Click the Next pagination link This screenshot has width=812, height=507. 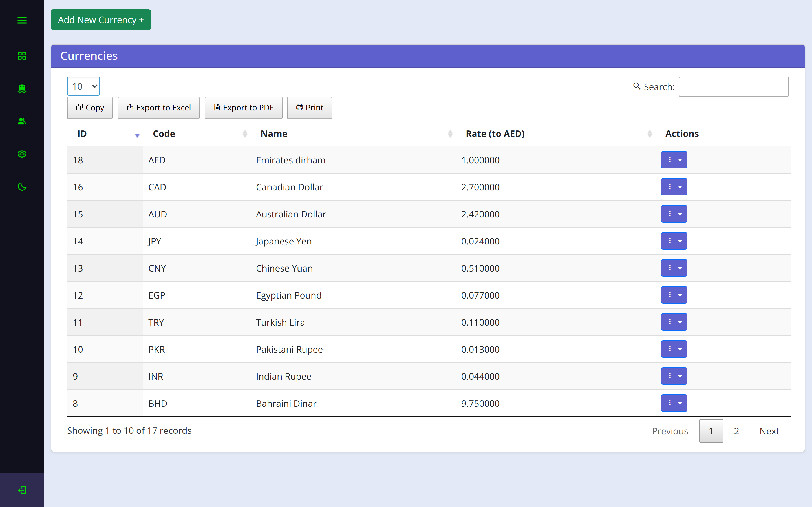click(x=769, y=431)
